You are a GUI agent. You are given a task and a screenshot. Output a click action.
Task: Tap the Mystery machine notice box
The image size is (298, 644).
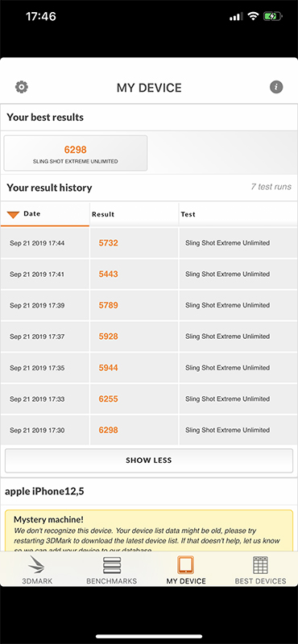pos(149,530)
